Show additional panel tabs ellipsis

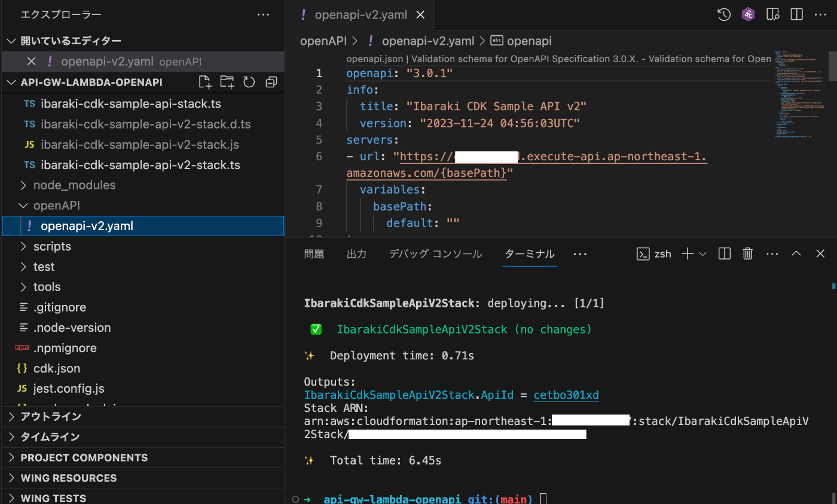[580, 253]
